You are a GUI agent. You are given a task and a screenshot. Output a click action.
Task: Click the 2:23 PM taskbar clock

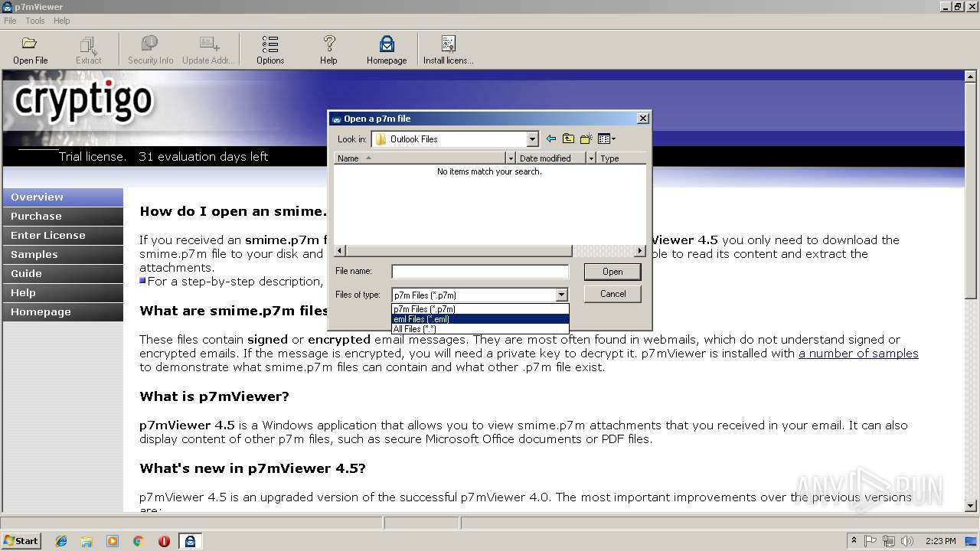(941, 541)
